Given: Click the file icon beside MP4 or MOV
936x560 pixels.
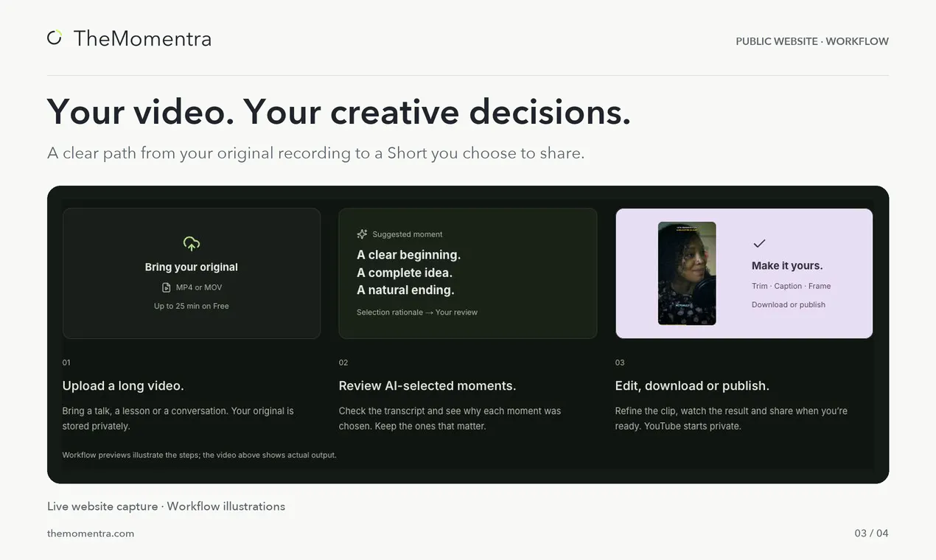Looking at the screenshot, I should point(167,287).
